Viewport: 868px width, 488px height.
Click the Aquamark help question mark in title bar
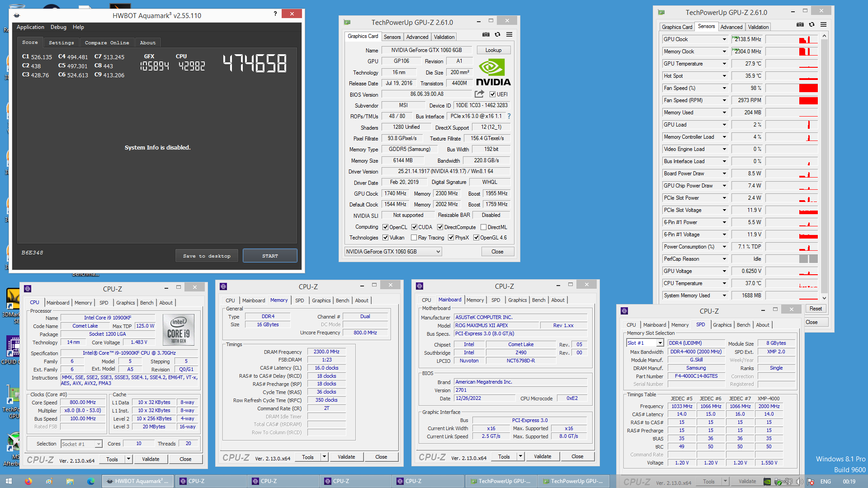tap(275, 14)
